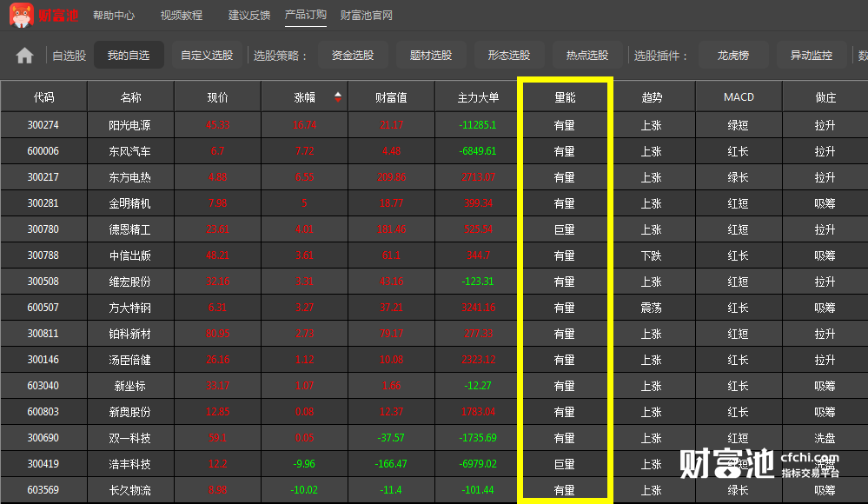
Task: Sort by 做庄 column header
Action: [x=825, y=97]
